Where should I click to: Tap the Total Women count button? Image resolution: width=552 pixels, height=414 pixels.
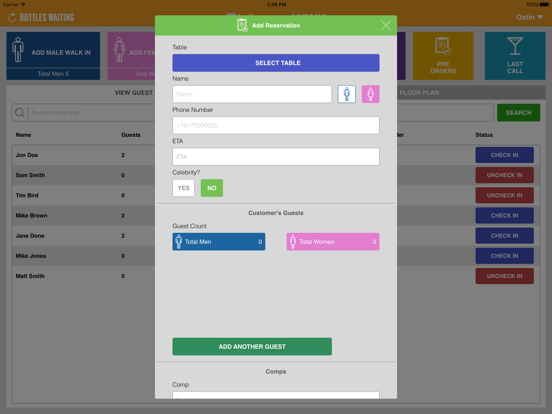333,242
